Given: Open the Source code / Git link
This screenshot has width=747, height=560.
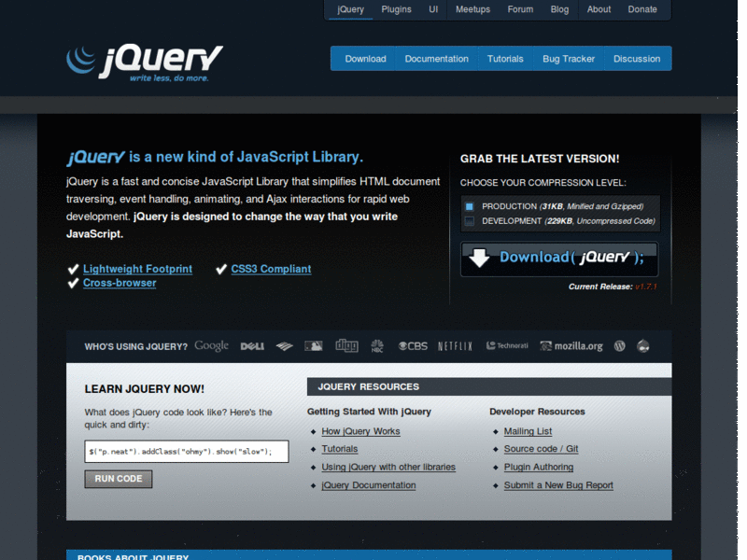Looking at the screenshot, I should (x=542, y=449).
